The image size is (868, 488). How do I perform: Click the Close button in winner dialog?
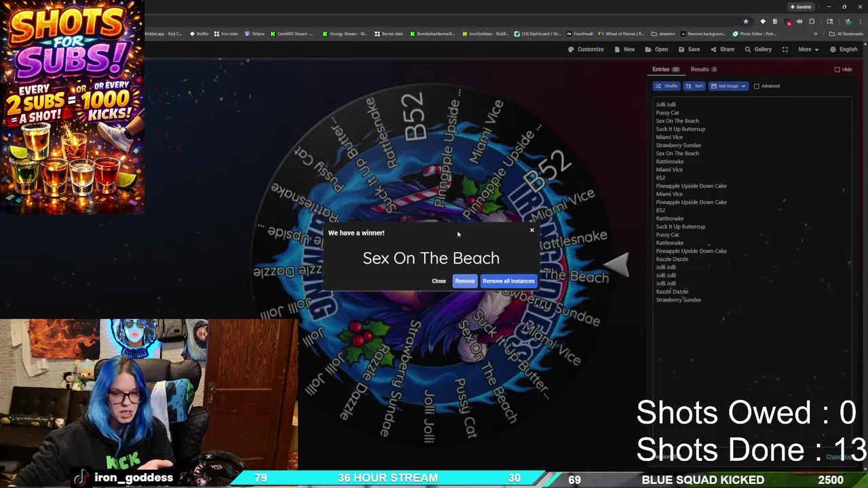pos(439,281)
